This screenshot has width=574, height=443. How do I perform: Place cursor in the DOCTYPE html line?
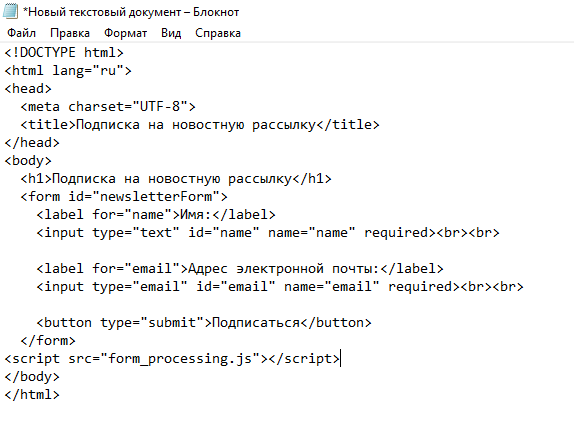(64, 52)
